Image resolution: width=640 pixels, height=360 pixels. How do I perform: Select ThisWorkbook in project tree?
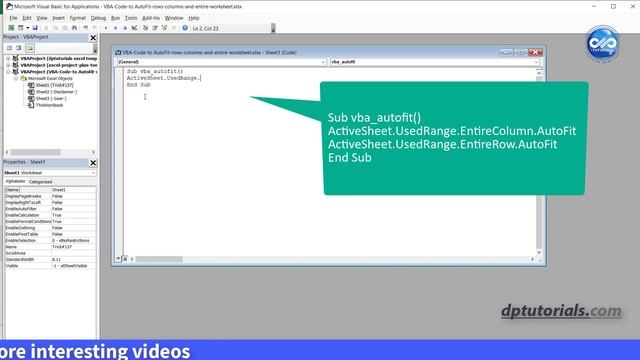(x=49, y=105)
